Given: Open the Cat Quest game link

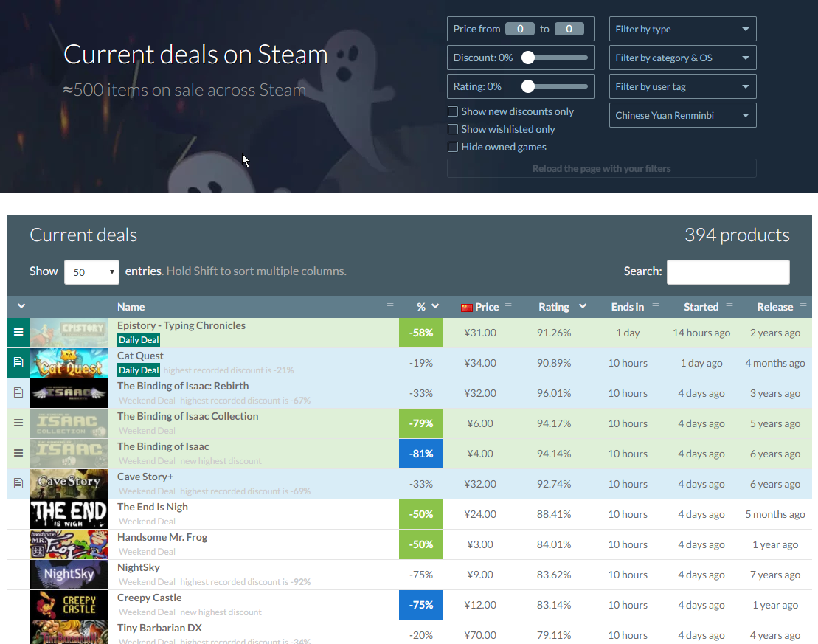Looking at the screenshot, I should 140,356.
